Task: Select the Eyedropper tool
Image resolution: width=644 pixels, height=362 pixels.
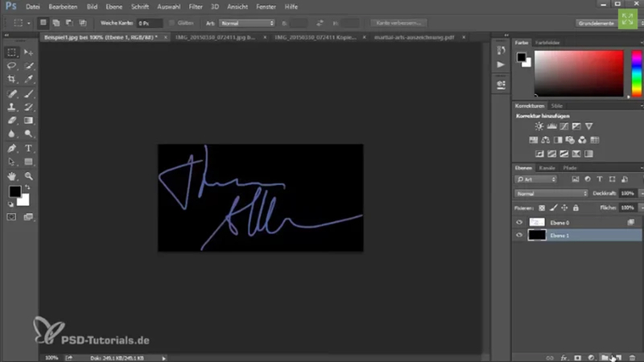Action: click(28, 79)
